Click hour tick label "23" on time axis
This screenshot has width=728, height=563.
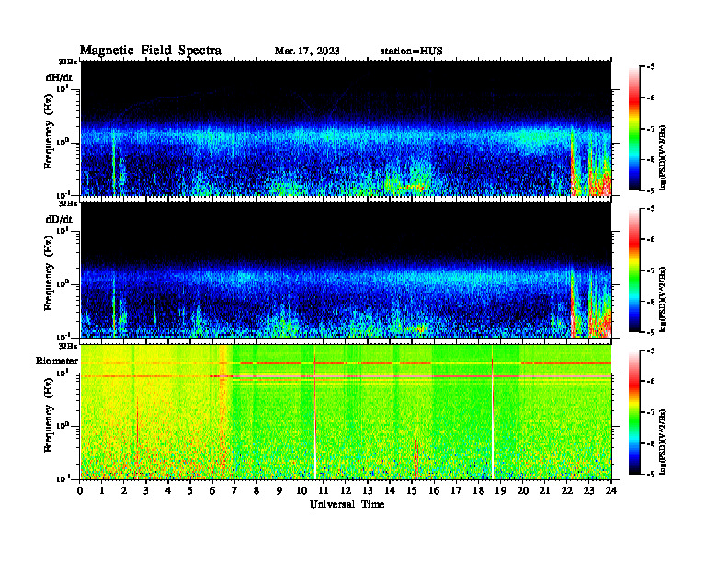[x=588, y=490]
